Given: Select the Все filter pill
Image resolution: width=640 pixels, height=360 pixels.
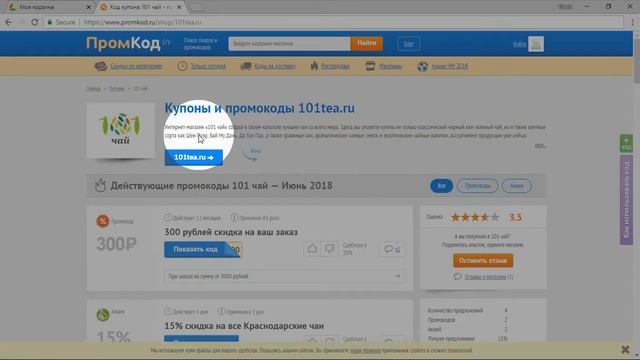Looking at the screenshot, I should [x=442, y=186].
